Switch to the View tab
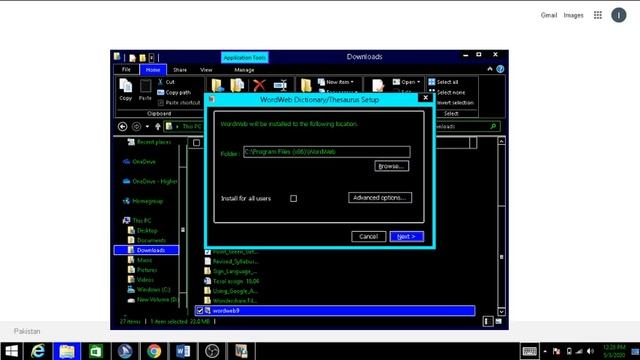Viewport: 640px width, 360px height. point(206,70)
